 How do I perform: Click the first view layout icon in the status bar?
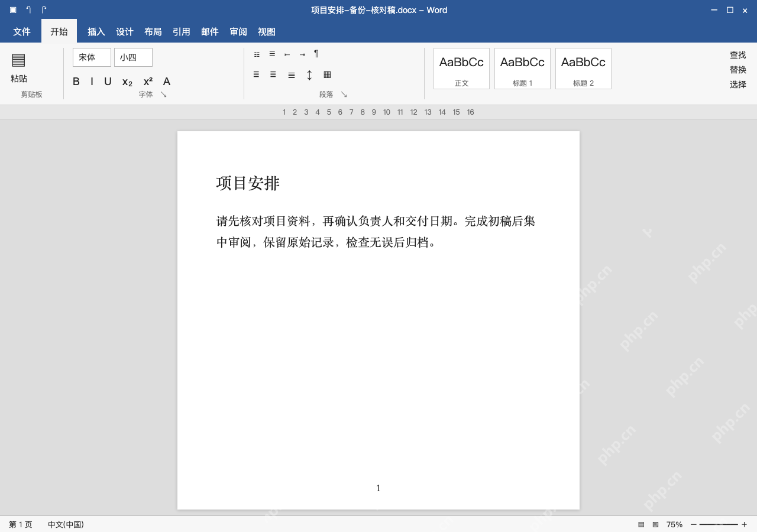(641, 524)
